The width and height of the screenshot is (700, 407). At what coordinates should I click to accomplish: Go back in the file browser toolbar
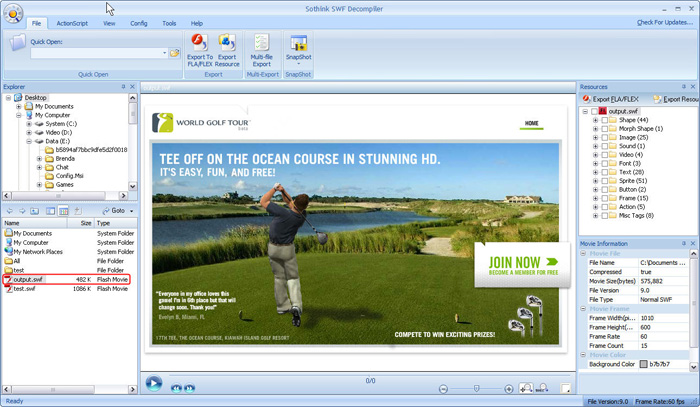click(x=9, y=211)
